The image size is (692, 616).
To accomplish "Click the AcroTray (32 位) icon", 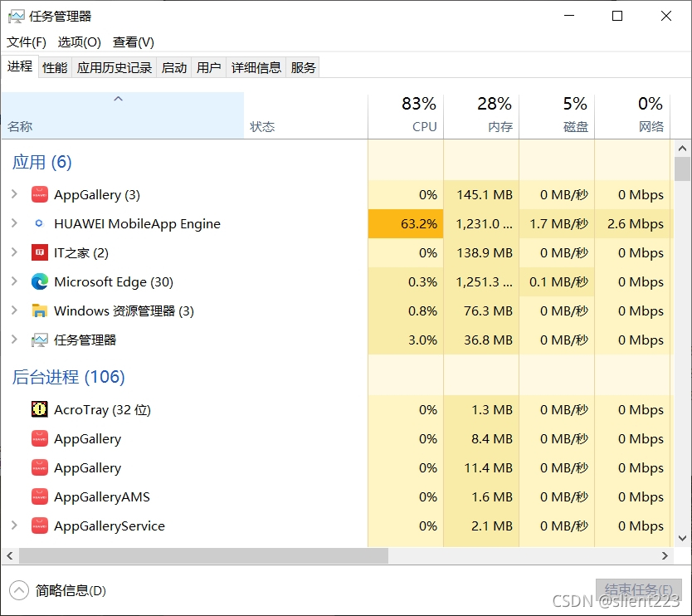I will [40, 409].
